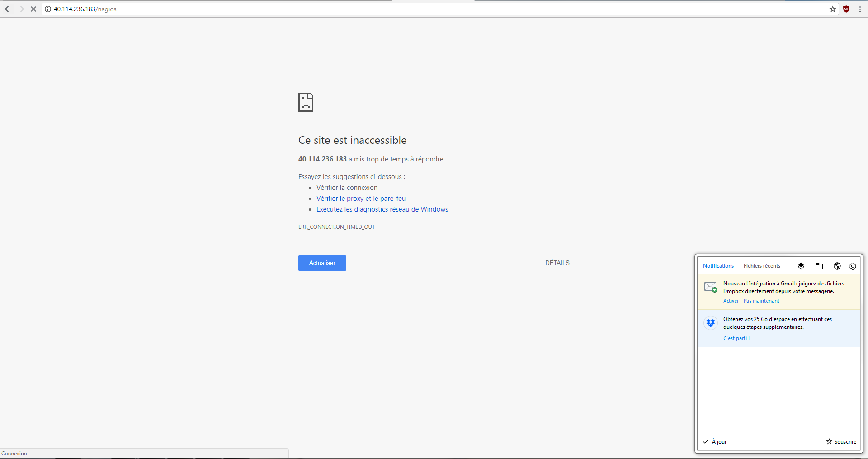Open the Chrome three-dot menu
The width and height of the screenshot is (868, 459).
point(860,9)
